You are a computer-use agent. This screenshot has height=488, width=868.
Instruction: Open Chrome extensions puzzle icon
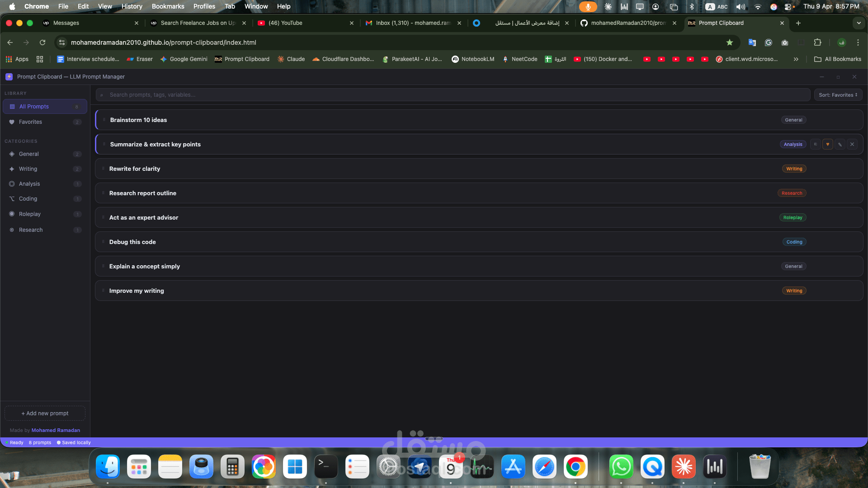[817, 42]
